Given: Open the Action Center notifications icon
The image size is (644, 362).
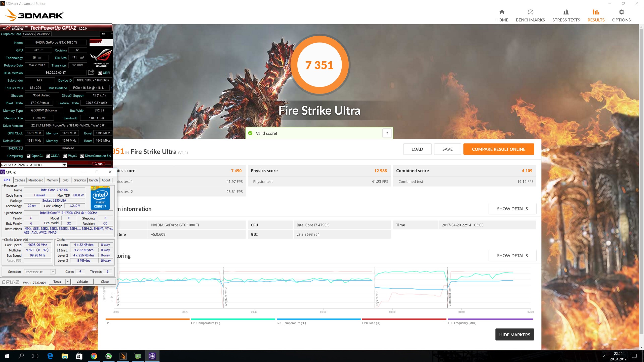Looking at the screenshot, I should [x=634, y=356].
